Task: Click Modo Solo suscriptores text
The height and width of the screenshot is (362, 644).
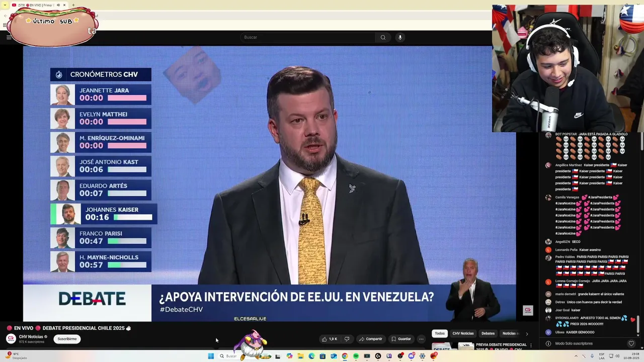Action: [x=574, y=343]
